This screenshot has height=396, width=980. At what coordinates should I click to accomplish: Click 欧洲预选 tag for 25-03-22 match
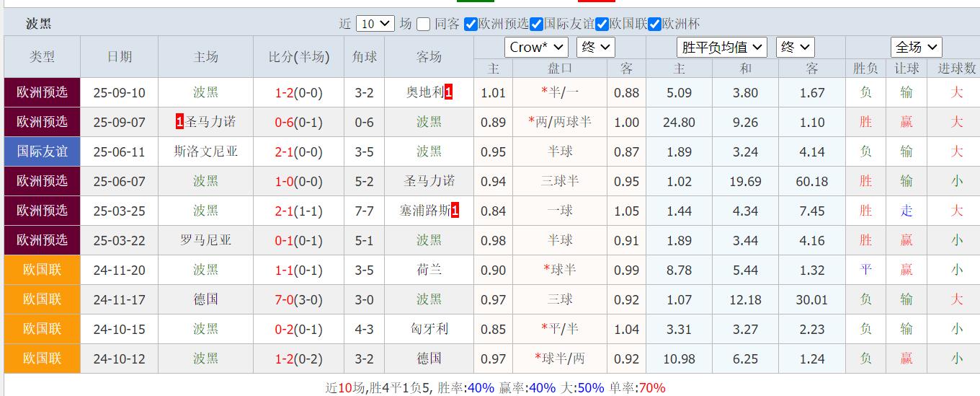[42, 240]
